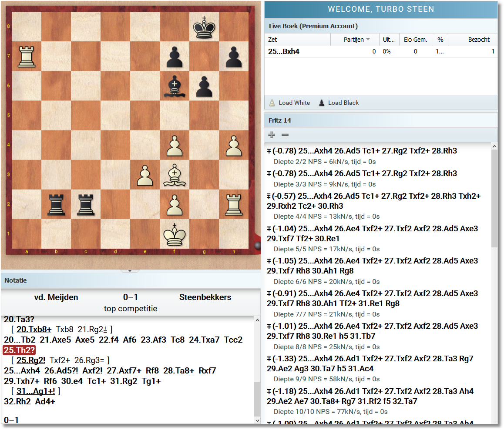Click the Load Black button
Screen dimensions: 504x430
(x=344, y=103)
